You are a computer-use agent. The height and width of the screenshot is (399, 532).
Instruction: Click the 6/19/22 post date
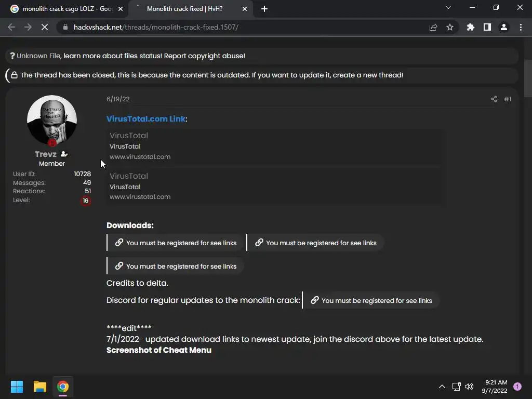coord(118,99)
